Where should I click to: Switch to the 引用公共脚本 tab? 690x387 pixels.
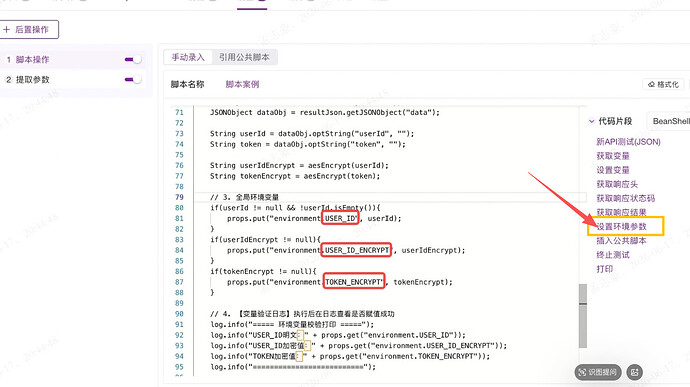click(244, 57)
